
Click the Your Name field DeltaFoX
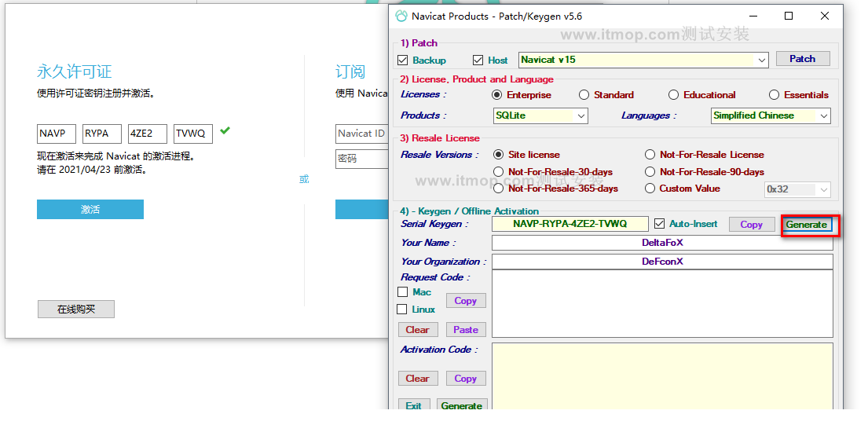coord(662,243)
